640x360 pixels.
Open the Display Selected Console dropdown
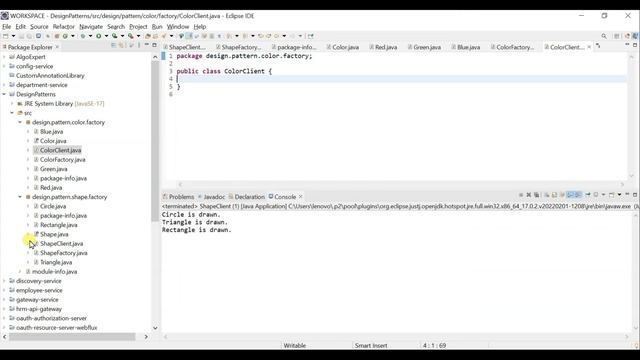click(603, 195)
